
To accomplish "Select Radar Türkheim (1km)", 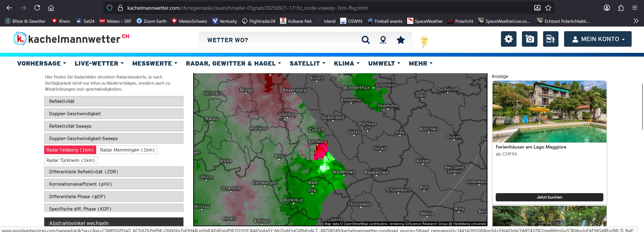I will click(71, 160).
